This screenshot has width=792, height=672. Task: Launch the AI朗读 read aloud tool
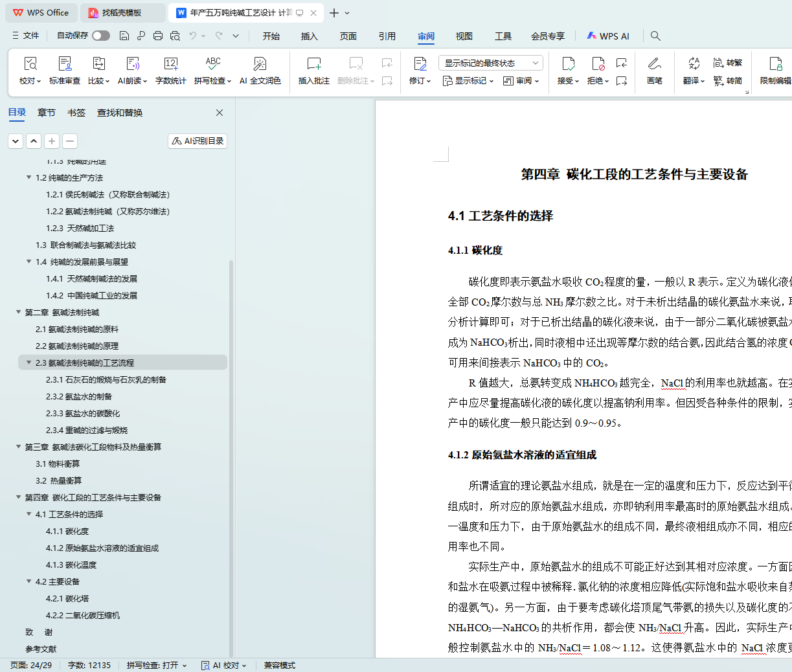(x=133, y=64)
